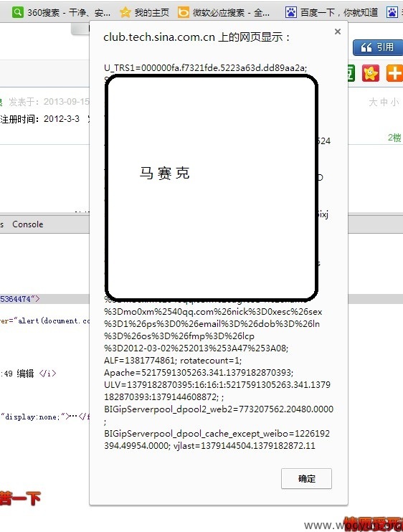
Task: Click the BIGipServerpool_dpool2_web2 cookie line
Action: [219, 409]
